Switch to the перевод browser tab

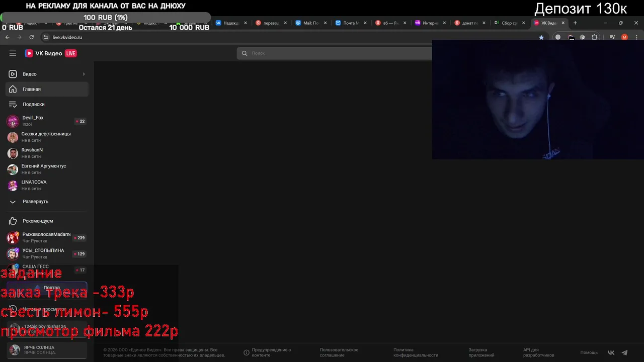tap(271, 23)
